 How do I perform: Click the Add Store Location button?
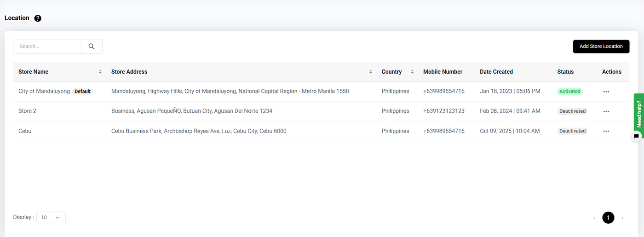pos(601,46)
